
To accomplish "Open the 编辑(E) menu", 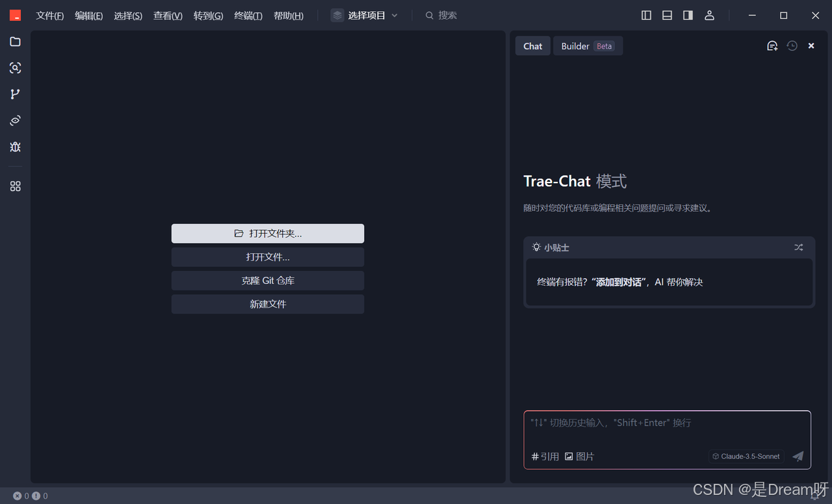I will pyautogui.click(x=89, y=16).
